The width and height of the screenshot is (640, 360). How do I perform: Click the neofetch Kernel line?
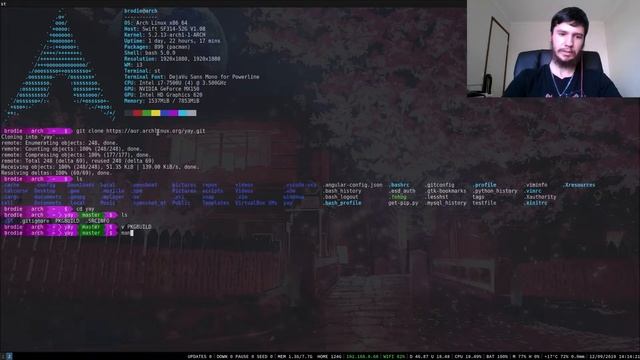[x=164, y=35]
